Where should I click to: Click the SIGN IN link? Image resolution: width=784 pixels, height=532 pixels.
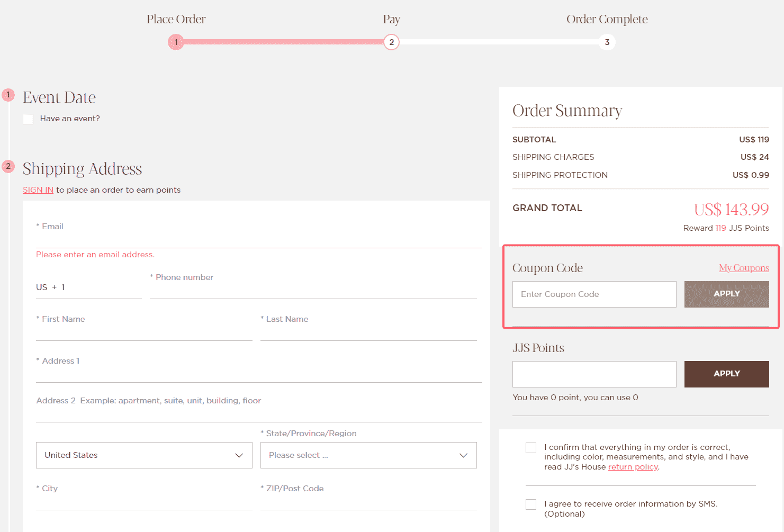38,190
